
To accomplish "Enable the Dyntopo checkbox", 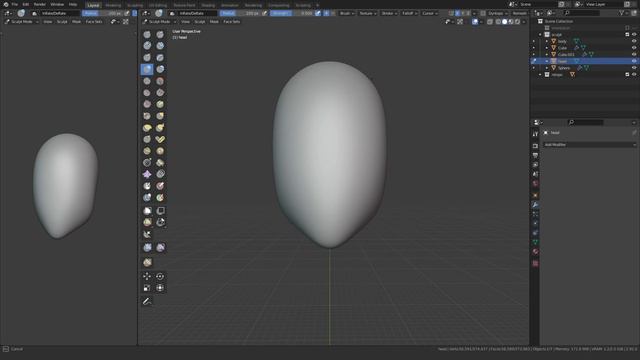I will 483,13.
